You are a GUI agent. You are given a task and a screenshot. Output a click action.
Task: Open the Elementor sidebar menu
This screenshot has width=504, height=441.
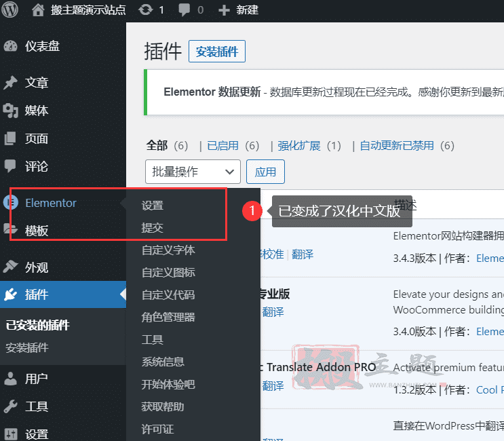coord(51,203)
